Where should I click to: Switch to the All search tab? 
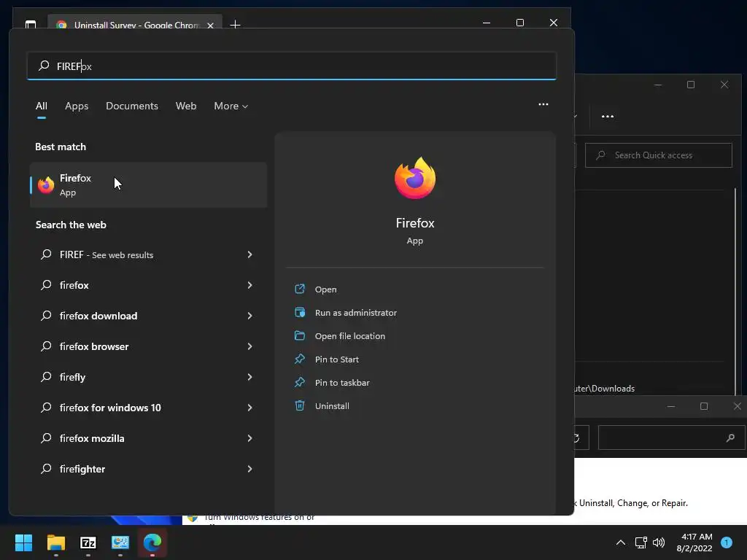click(x=42, y=106)
